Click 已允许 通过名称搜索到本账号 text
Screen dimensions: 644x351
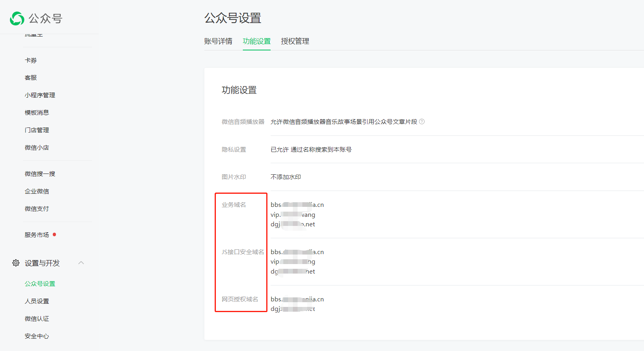tap(311, 150)
